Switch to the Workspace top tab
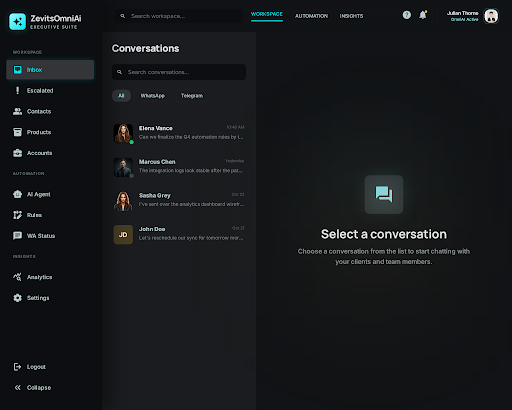 (x=267, y=14)
